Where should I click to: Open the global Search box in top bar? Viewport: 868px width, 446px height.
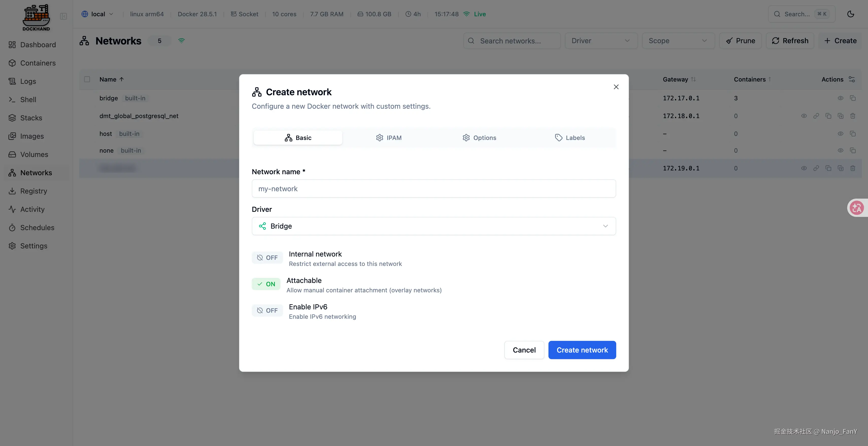pos(801,14)
